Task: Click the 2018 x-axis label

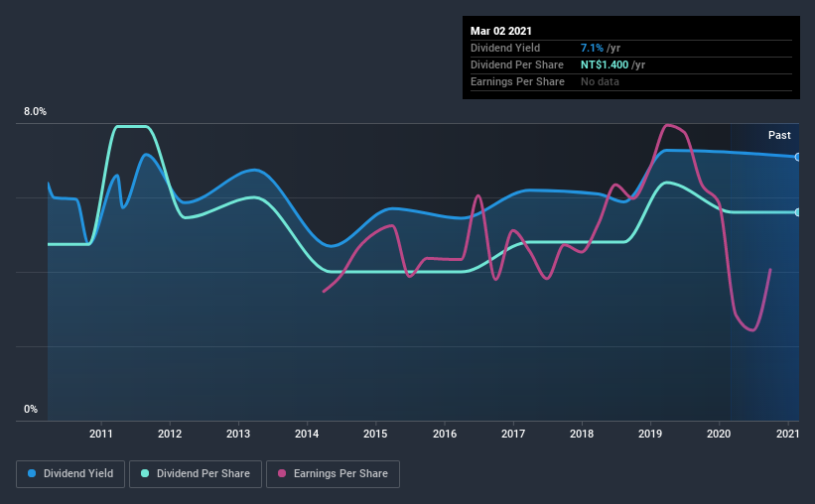Action: [582, 434]
